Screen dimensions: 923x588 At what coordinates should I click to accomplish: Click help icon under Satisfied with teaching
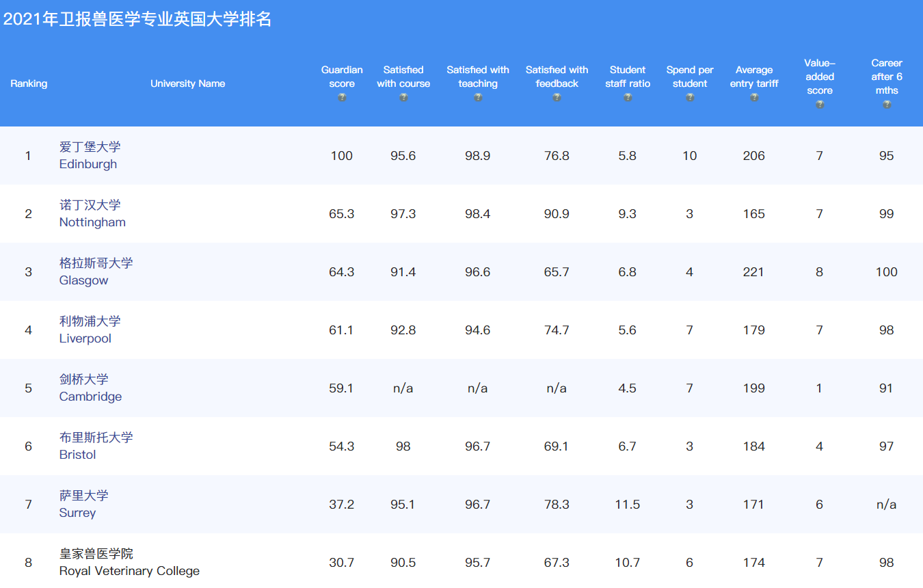click(x=478, y=98)
